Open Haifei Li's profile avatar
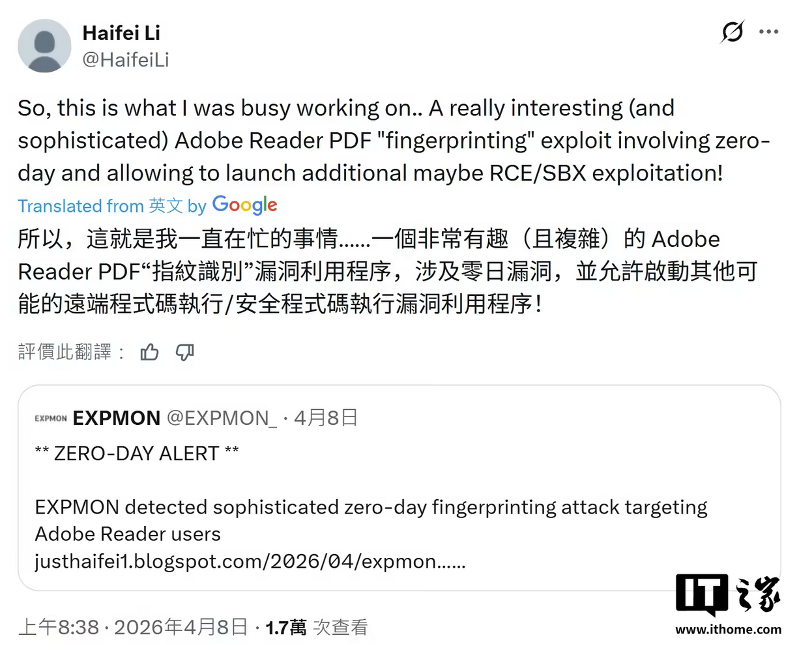This screenshot has height=655, width=812. tap(44, 46)
